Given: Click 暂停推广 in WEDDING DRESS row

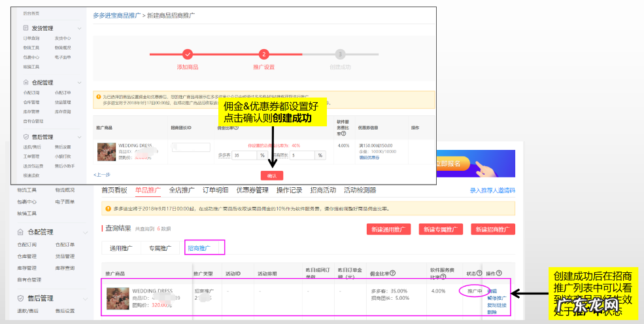Looking at the screenshot, I should tap(496, 298).
